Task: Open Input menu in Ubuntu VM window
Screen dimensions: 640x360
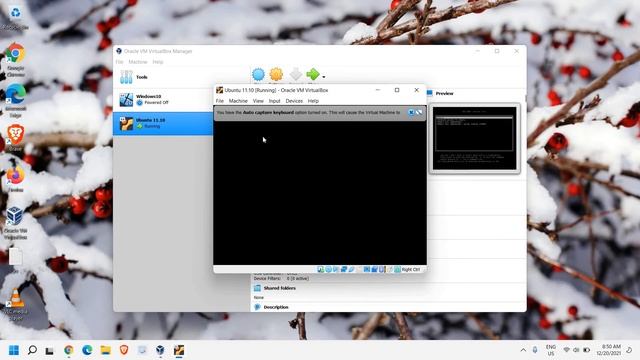Action: click(x=274, y=101)
